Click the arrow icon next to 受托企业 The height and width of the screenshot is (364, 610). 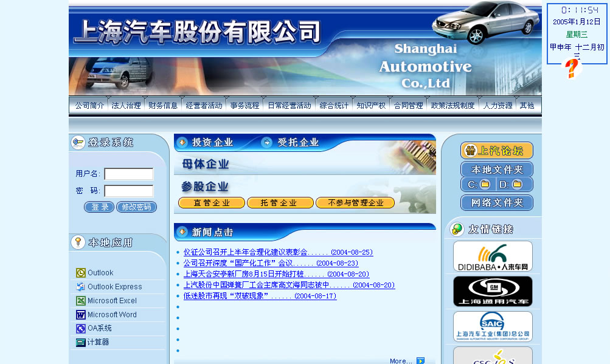(x=266, y=142)
